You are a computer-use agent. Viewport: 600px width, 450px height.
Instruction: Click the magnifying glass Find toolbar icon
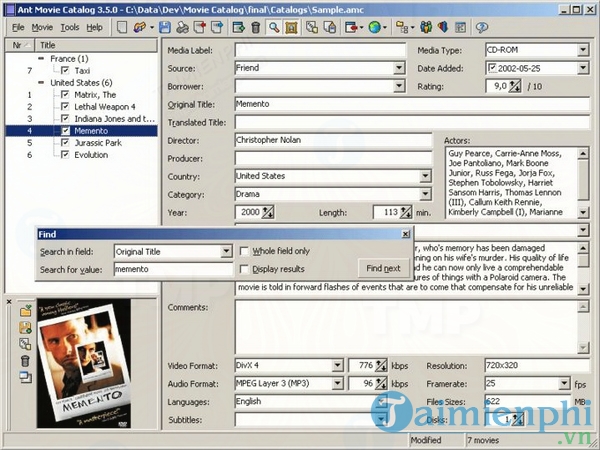click(x=274, y=28)
